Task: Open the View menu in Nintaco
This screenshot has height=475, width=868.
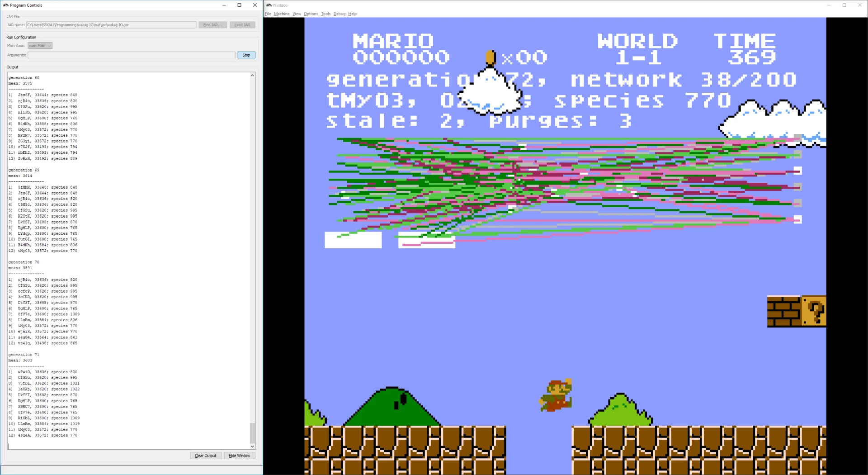Action: (297, 14)
